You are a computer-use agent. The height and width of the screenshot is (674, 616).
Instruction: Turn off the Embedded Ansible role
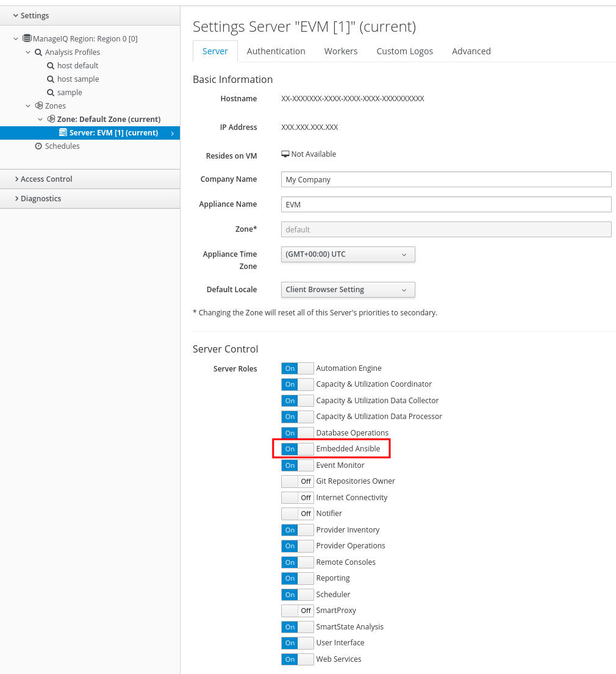click(x=297, y=448)
